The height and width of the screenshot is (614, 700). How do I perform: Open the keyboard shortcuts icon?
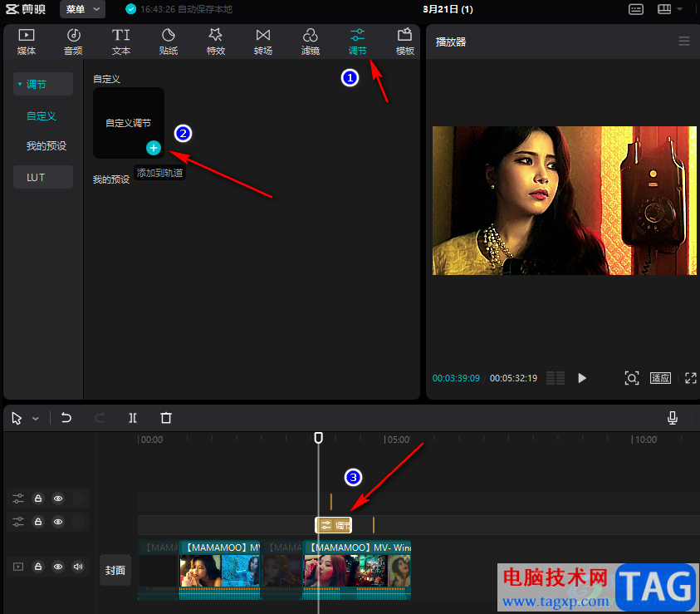(x=636, y=9)
